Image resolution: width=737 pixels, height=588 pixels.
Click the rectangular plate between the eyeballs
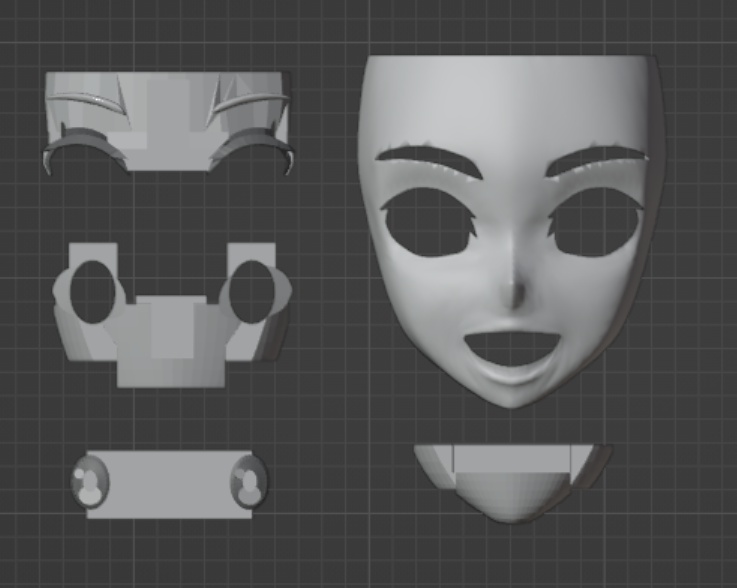click(169, 484)
